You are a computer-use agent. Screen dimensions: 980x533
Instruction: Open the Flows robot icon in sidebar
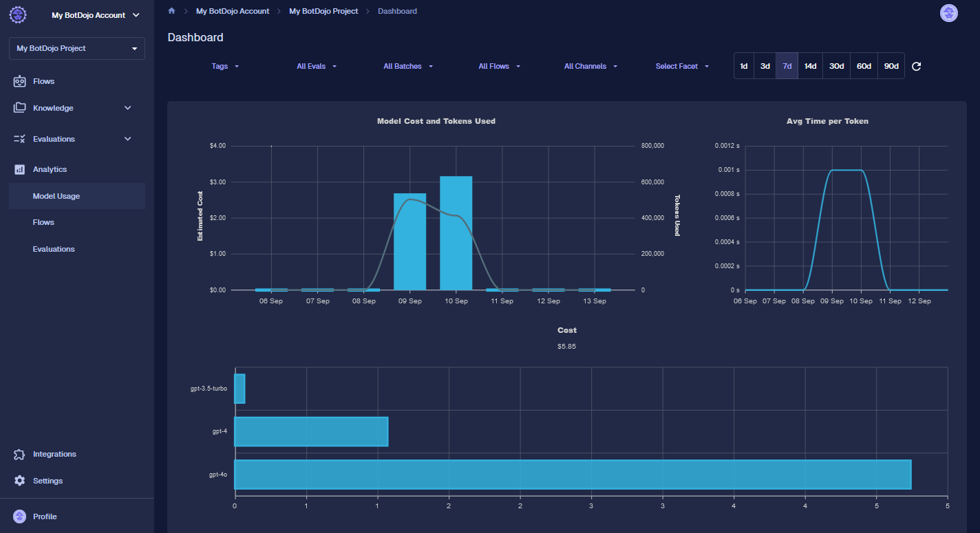tap(19, 81)
